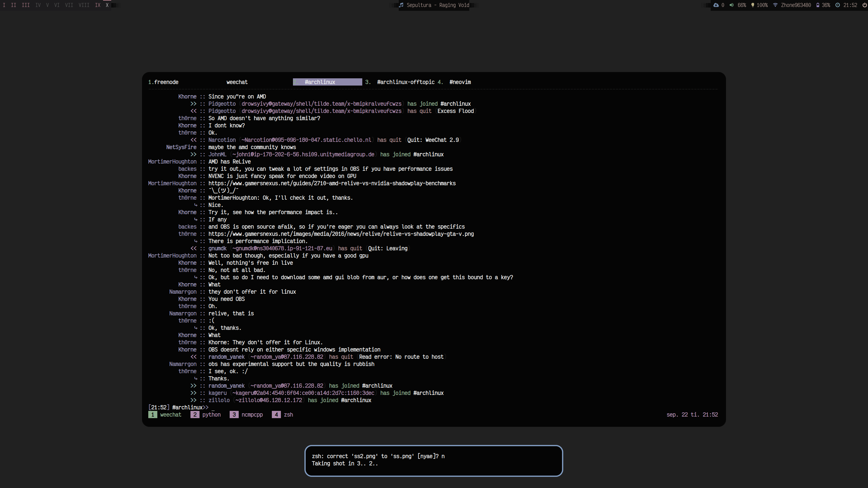The image size is (868, 488).
Task: Click the clock icon in status bar
Action: (838, 5)
